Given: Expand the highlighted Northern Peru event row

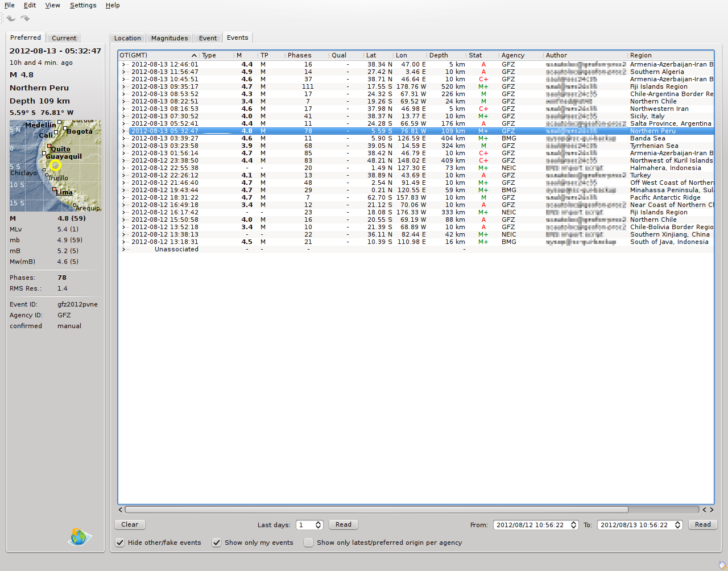Looking at the screenshot, I should tap(124, 131).
